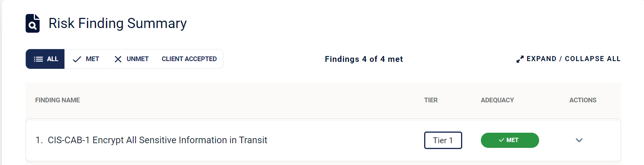Click the ADEQUACY column header

(x=497, y=100)
